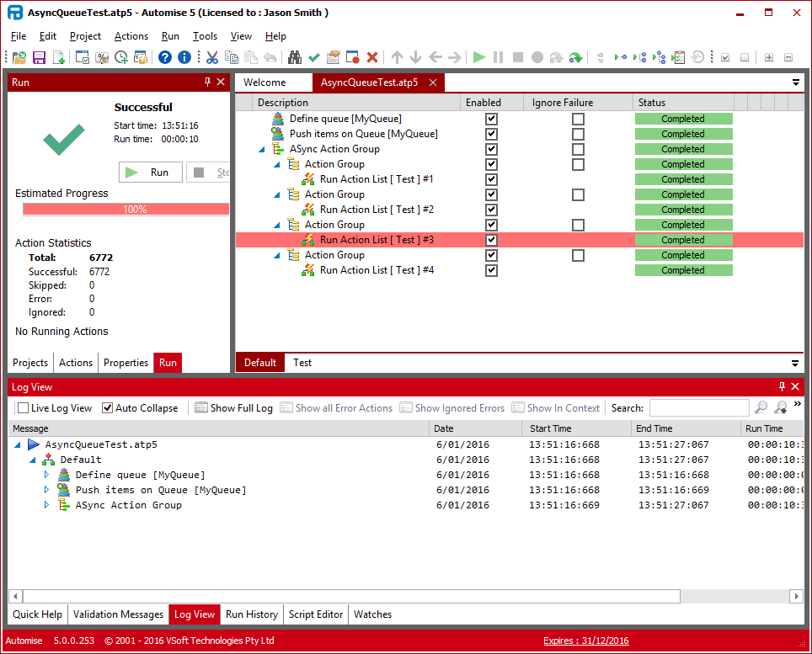812x654 pixels.
Task: Toggle Enabled for Run Action List [ Test ] #3
Action: click(491, 240)
